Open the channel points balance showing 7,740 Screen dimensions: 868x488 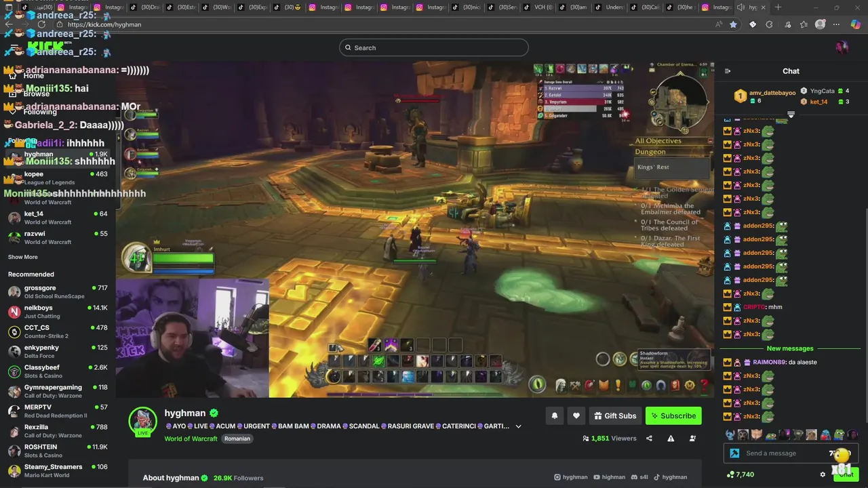pyautogui.click(x=740, y=474)
